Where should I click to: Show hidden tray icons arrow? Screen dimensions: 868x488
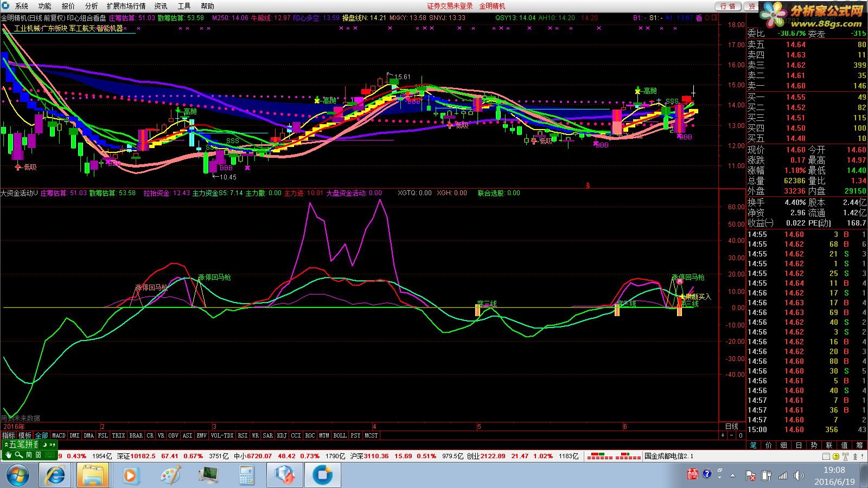click(733, 476)
